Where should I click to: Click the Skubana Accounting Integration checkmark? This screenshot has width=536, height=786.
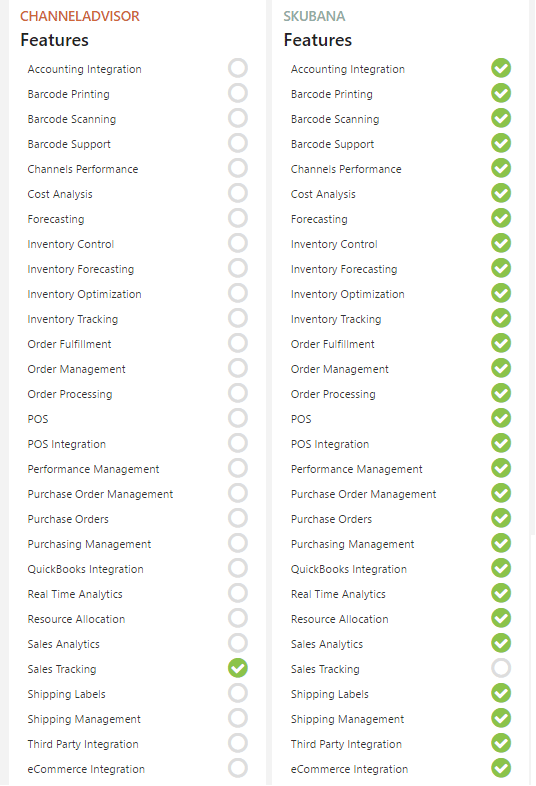pyautogui.click(x=501, y=68)
